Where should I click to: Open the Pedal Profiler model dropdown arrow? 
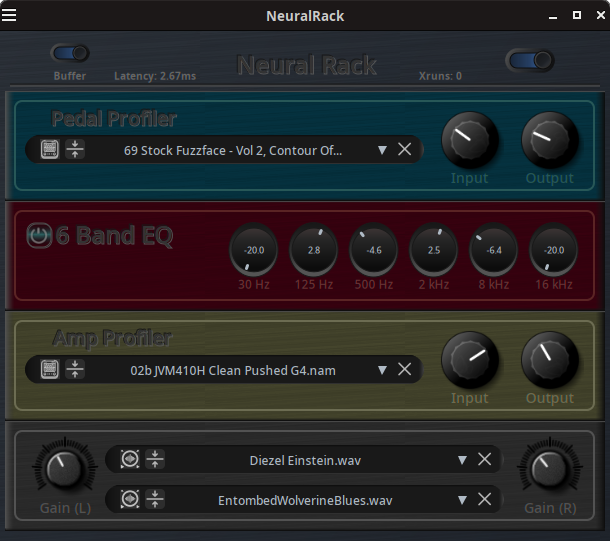382,150
